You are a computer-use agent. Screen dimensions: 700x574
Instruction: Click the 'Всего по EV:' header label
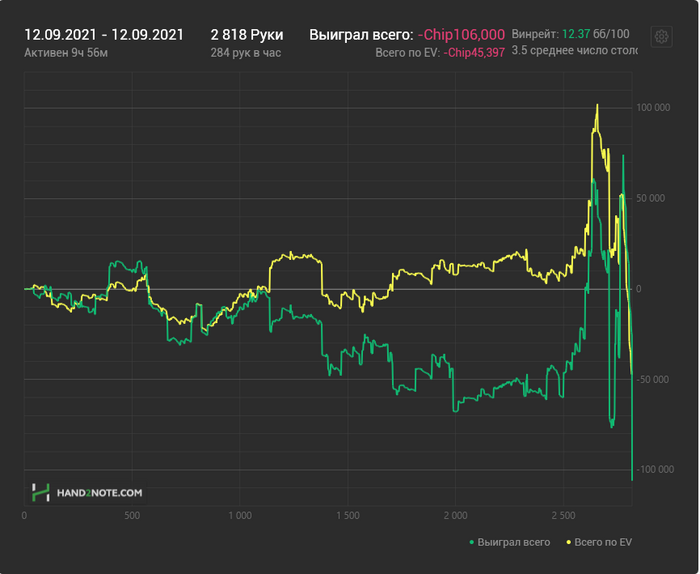click(x=408, y=53)
